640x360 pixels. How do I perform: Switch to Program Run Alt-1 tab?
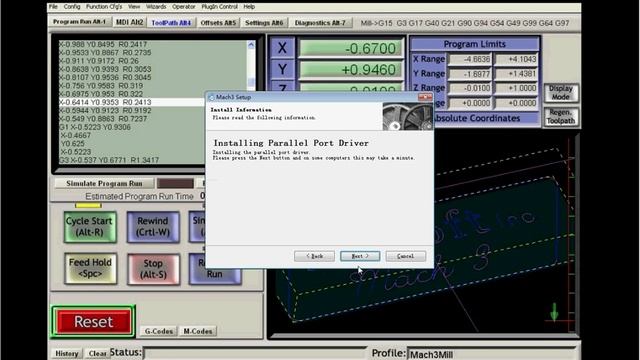(80, 22)
